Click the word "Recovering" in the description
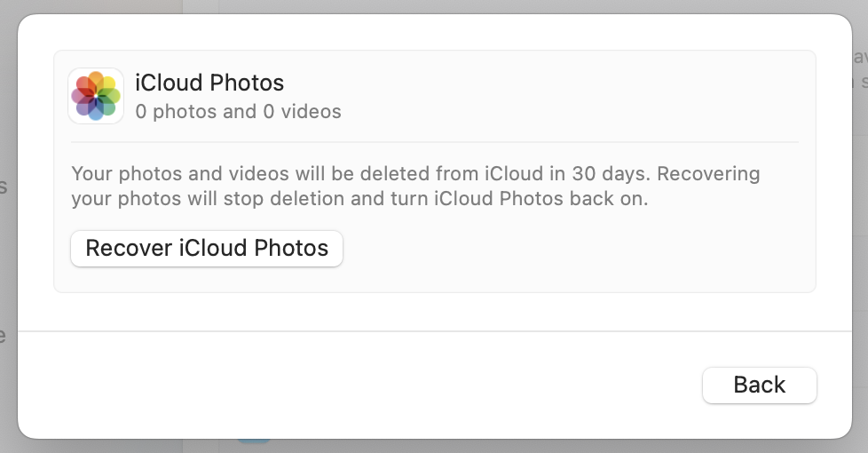Viewport: 868px width, 453px height. [708, 174]
